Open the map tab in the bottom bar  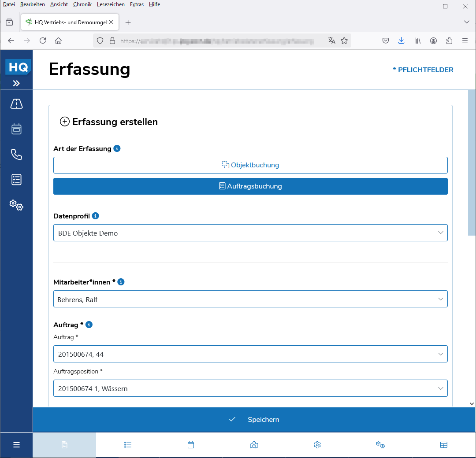click(x=254, y=445)
